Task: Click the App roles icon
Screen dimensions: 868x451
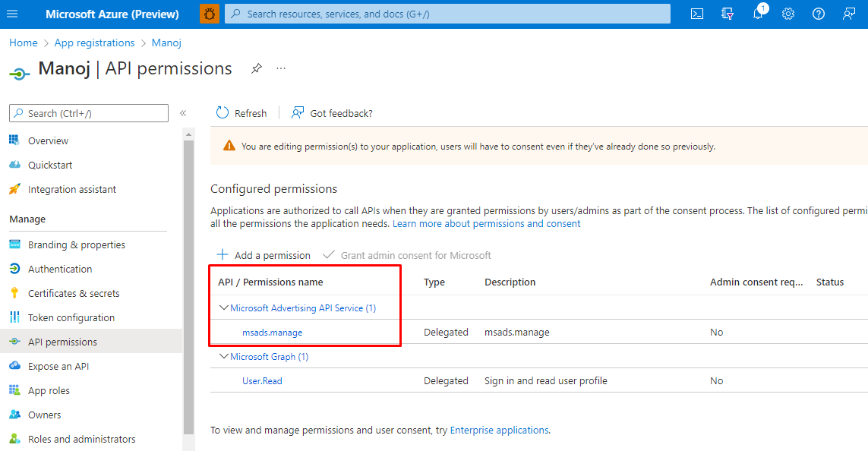Action: [14, 390]
